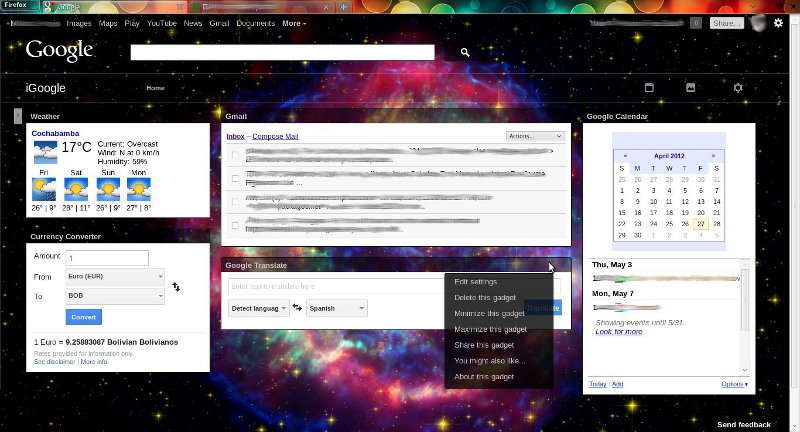The width and height of the screenshot is (800, 432).
Task: Click the iGoogle change theme picture icon
Action: point(690,88)
